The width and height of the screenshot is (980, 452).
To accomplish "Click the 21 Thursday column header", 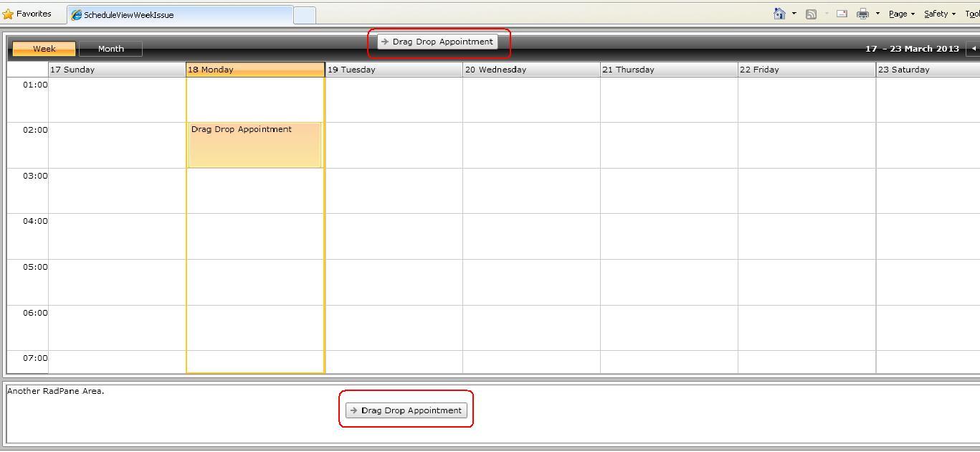I will 669,70.
